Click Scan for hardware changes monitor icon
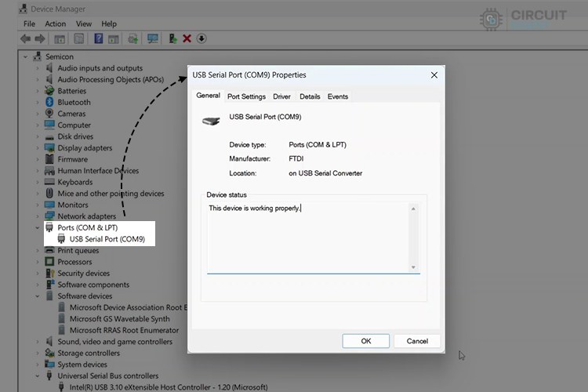This screenshot has height=392, width=588. [153, 38]
